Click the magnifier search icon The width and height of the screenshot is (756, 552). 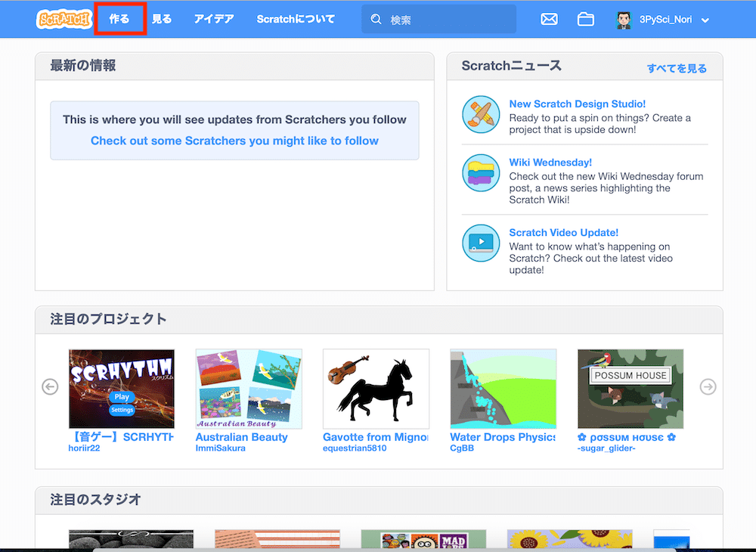point(376,20)
